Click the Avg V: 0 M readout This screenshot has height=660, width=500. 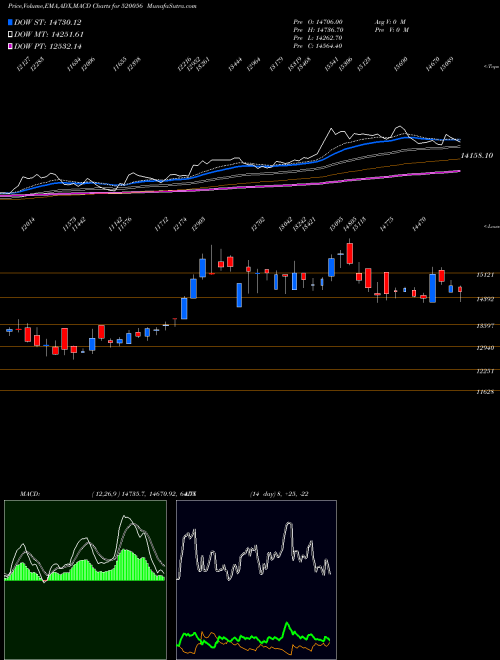[389, 21]
